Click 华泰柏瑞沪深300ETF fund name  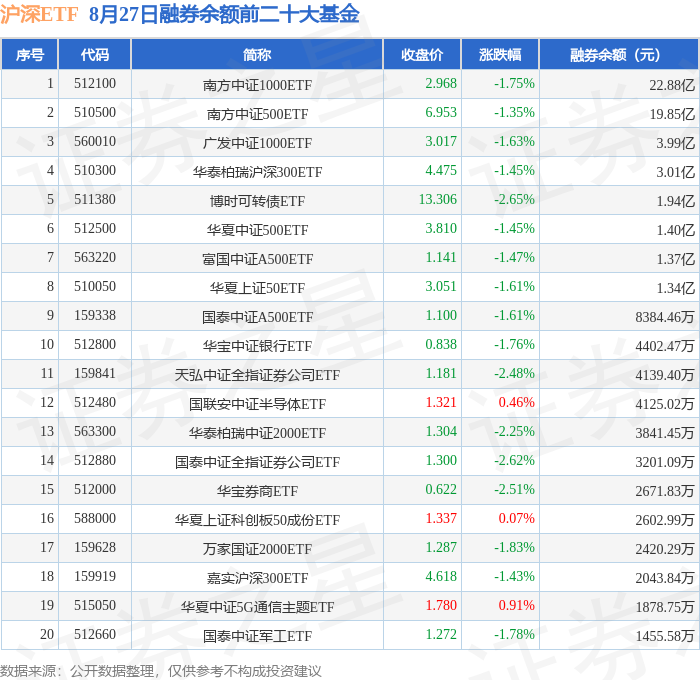click(257, 172)
